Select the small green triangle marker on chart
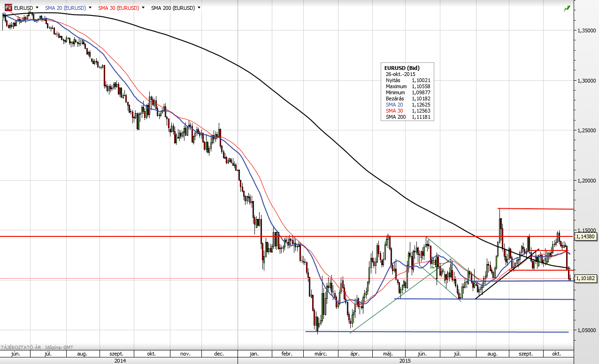599x364 pixels. tap(432, 266)
